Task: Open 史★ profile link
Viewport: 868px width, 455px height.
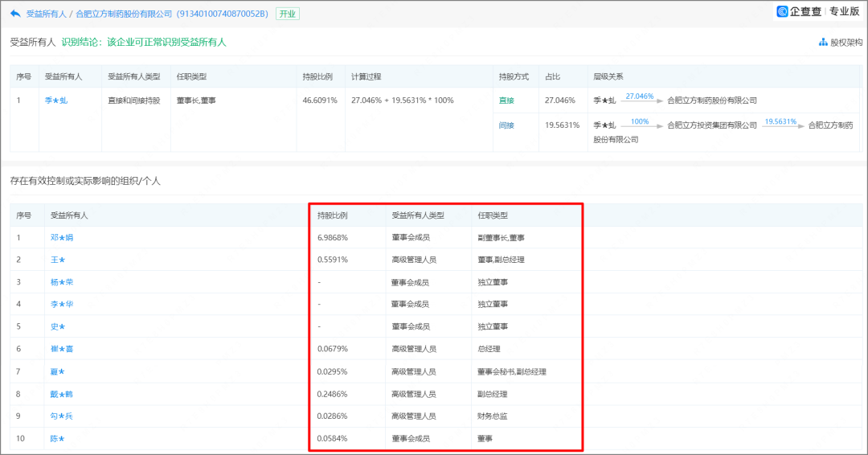Action: point(58,326)
